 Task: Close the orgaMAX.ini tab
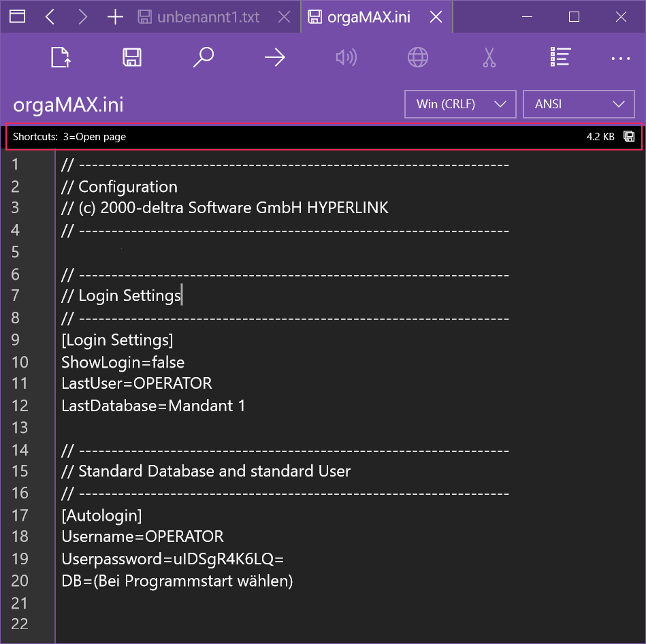[x=436, y=17]
